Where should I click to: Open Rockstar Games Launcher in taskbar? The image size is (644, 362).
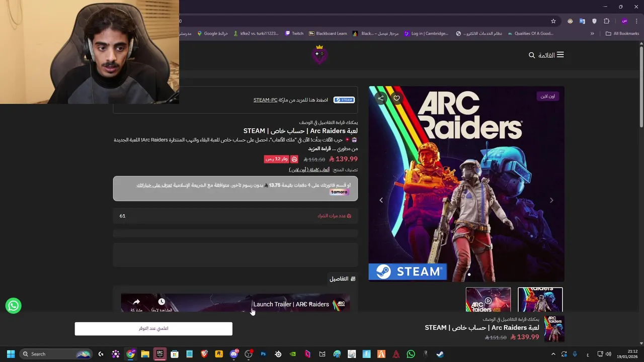[x=219, y=354]
